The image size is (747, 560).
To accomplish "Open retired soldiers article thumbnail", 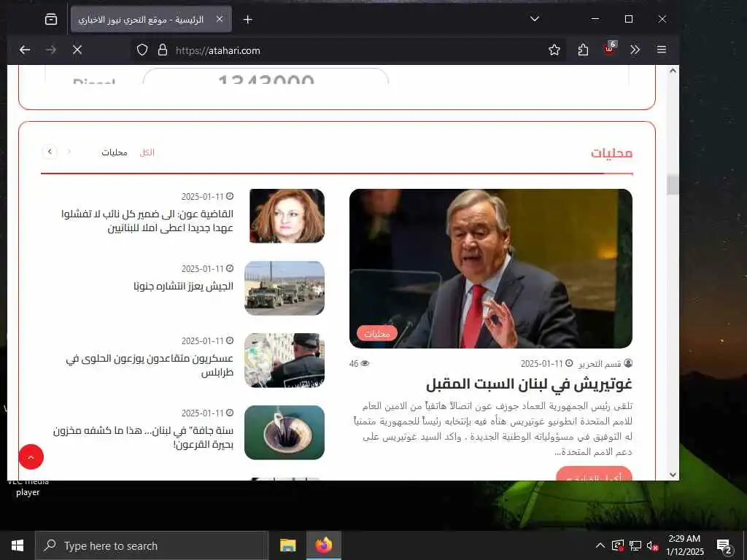I will (x=285, y=360).
